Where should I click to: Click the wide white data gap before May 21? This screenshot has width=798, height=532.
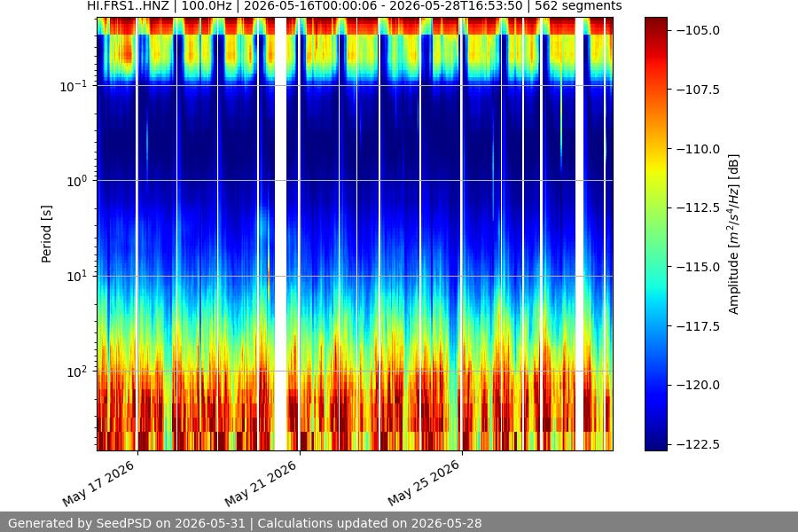coord(280,234)
